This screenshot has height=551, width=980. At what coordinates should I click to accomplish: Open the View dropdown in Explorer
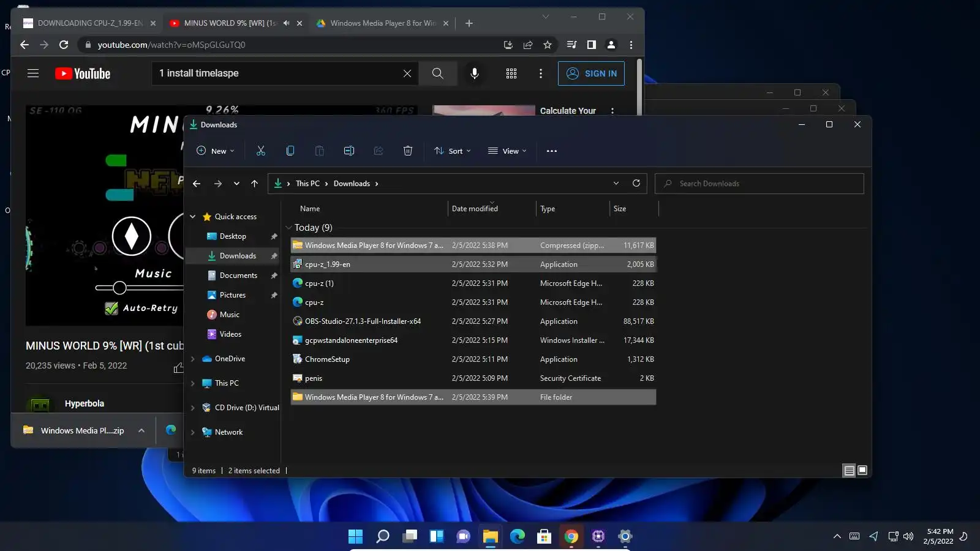pos(507,151)
